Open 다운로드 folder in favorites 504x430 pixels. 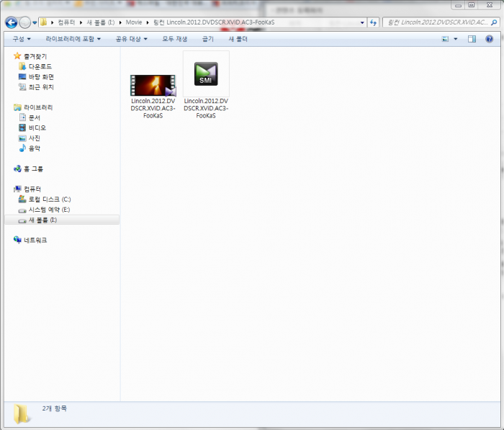click(41, 66)
